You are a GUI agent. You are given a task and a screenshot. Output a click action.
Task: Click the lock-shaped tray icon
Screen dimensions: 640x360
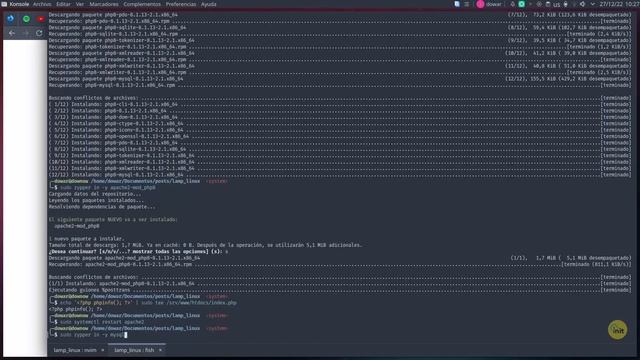coord(566,4)
